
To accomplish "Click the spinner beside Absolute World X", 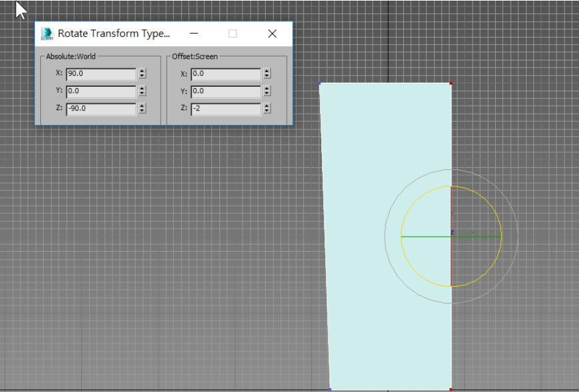I will coord(142,73).
